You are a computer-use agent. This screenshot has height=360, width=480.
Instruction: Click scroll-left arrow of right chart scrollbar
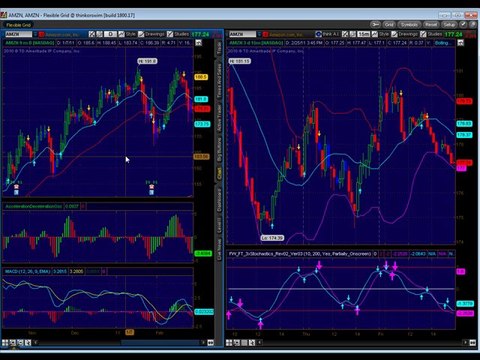[260, 342]
